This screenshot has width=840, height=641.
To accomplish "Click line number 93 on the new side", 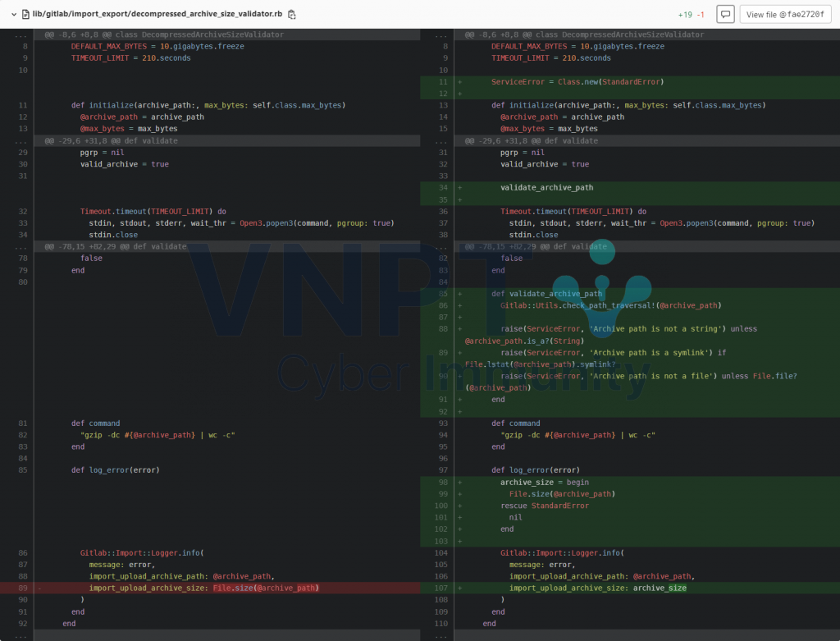I will [x=441, y=424].
